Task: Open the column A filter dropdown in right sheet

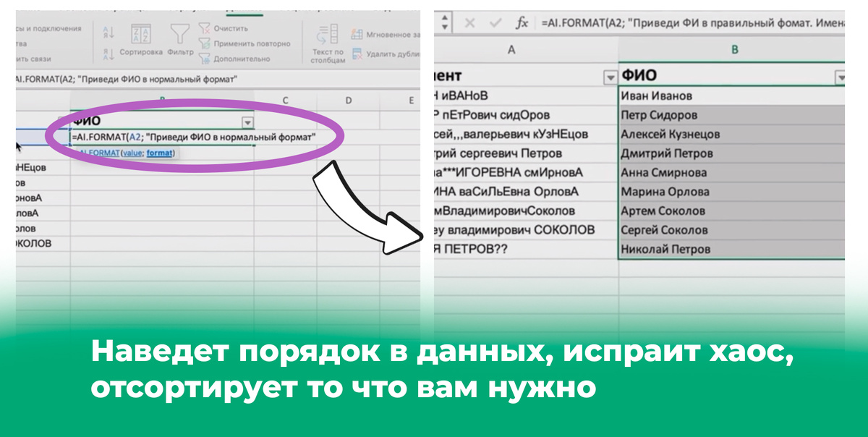Action: (610, 77)
